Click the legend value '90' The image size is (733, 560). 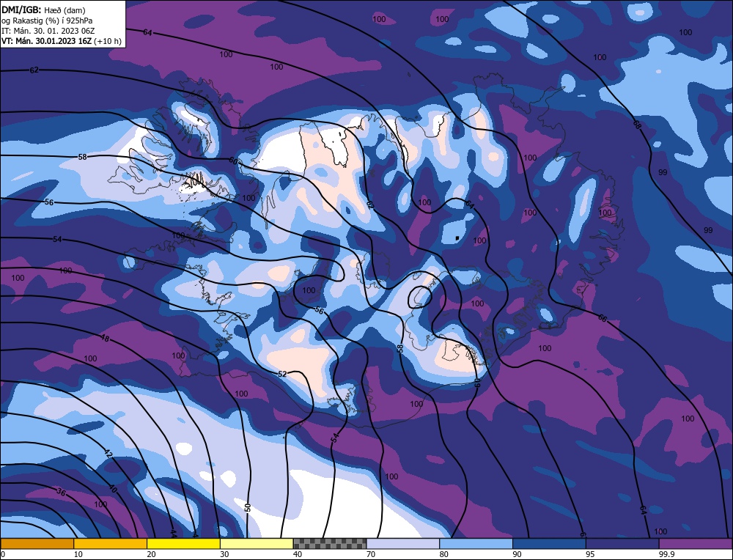(517, 554)
